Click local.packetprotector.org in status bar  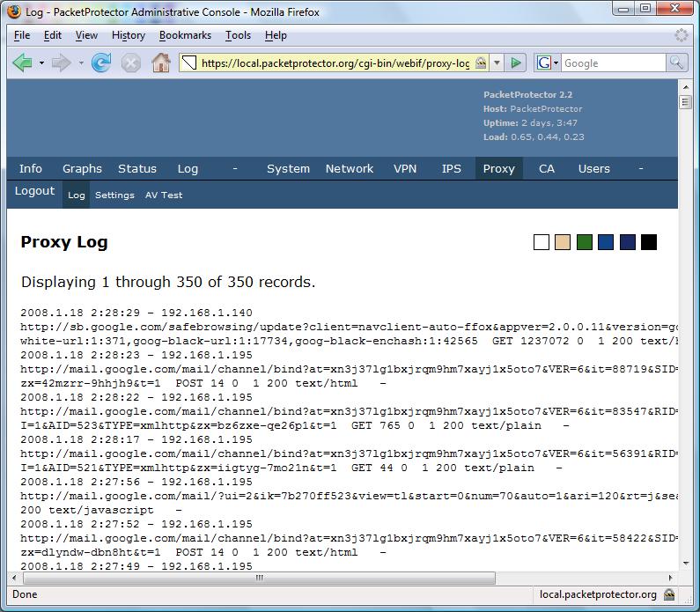(598, 594)
